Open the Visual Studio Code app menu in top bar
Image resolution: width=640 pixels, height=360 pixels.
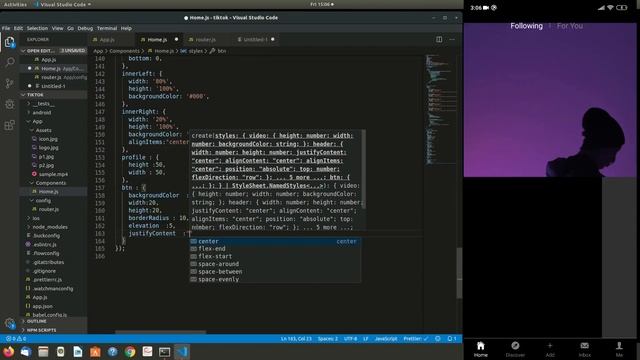click(62, 4)
